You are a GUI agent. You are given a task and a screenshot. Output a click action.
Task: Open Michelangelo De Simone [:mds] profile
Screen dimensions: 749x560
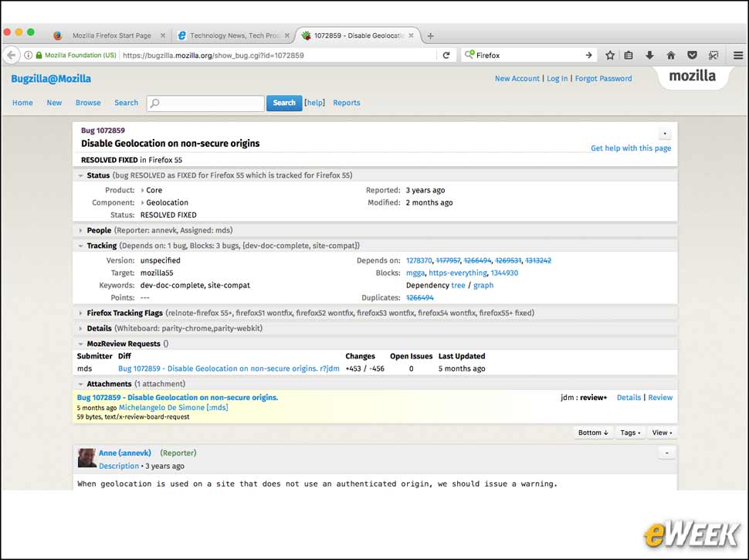(x=174, y=408)
